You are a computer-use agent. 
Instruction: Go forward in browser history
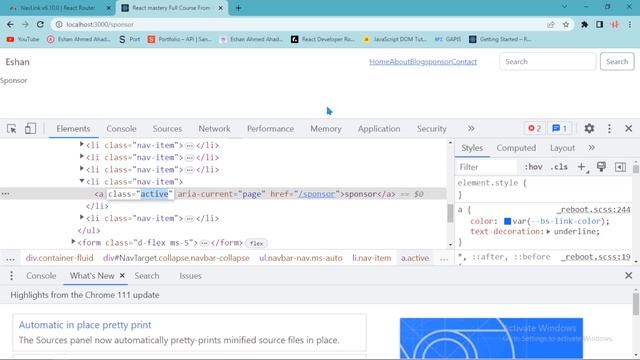click(x=25, y=24)
